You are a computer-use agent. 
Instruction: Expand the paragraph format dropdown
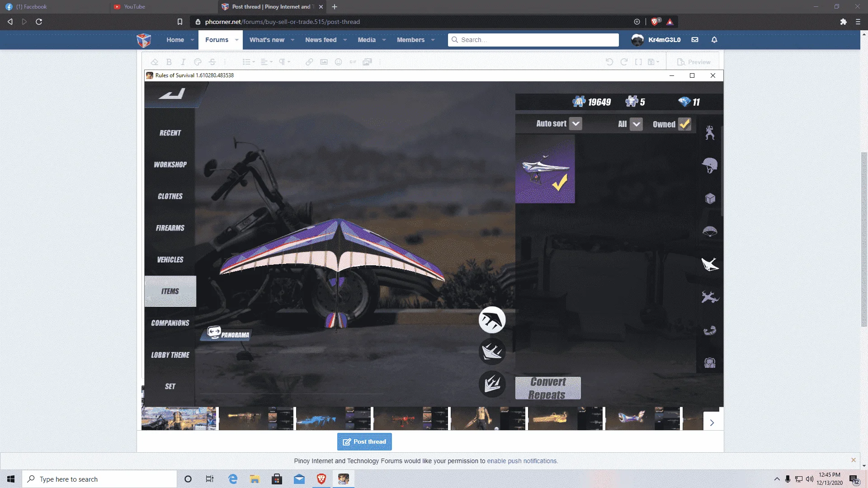tap(284, 62)
